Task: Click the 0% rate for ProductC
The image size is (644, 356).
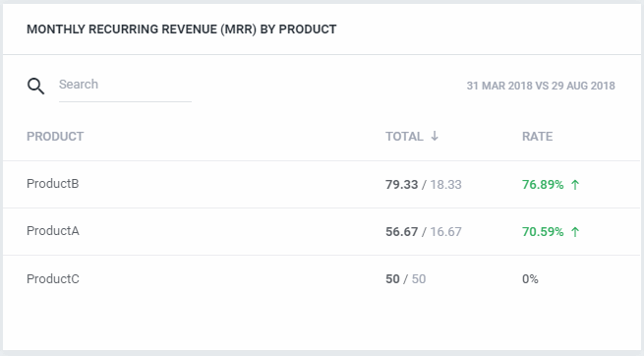Action: click(530, 279)
